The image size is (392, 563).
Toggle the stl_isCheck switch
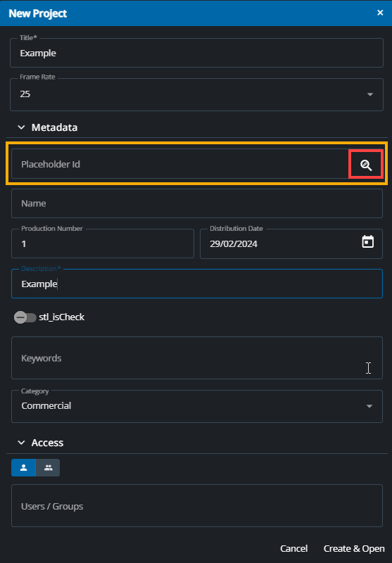(x=25, y=317)
